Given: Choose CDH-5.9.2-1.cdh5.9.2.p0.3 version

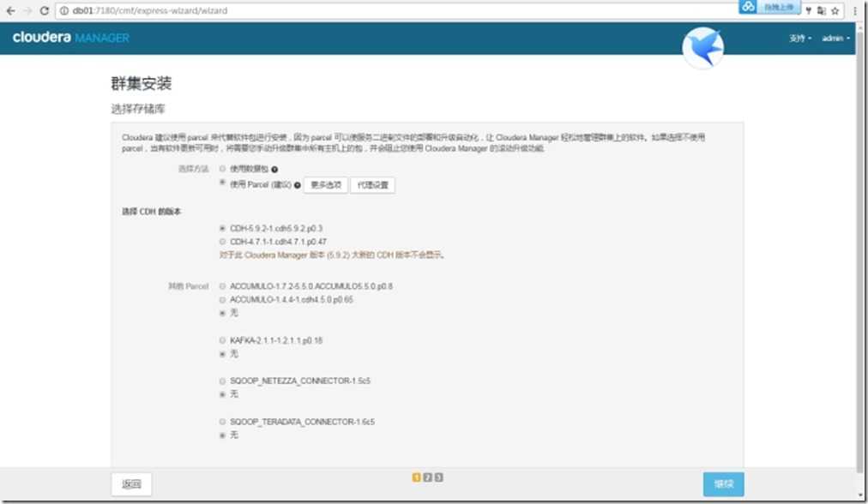Looking at the screenshot, I should [222, 228].
